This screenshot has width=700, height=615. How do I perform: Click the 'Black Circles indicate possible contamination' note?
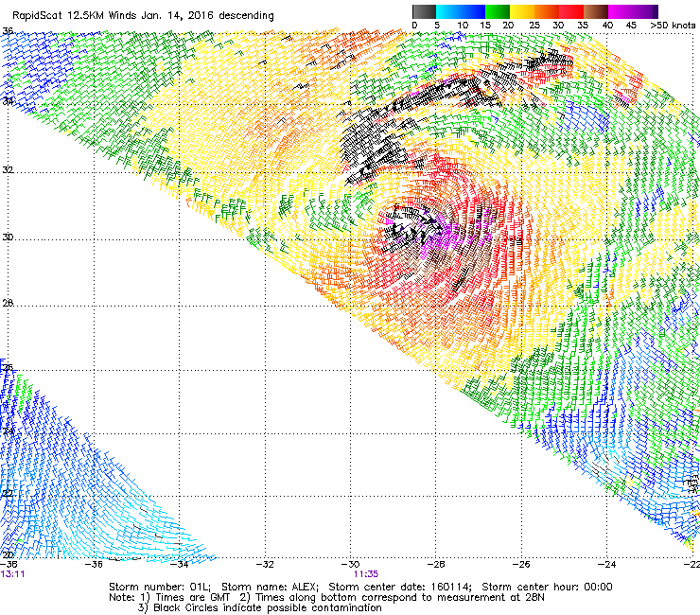(x=268, y=607)
